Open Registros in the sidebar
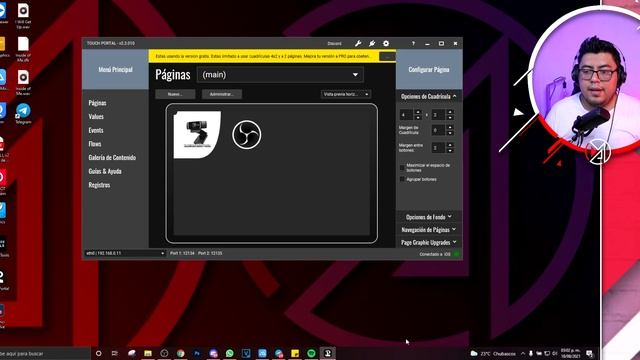The width and height of the screenshot is (640, 360). click(x=99, y=185)
